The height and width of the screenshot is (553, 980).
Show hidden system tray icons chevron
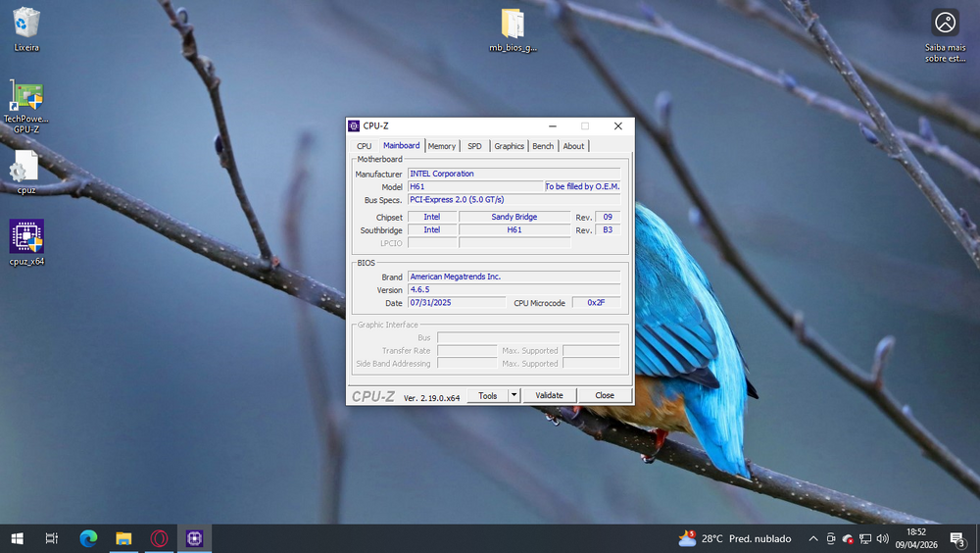click(x=813, y=538)
